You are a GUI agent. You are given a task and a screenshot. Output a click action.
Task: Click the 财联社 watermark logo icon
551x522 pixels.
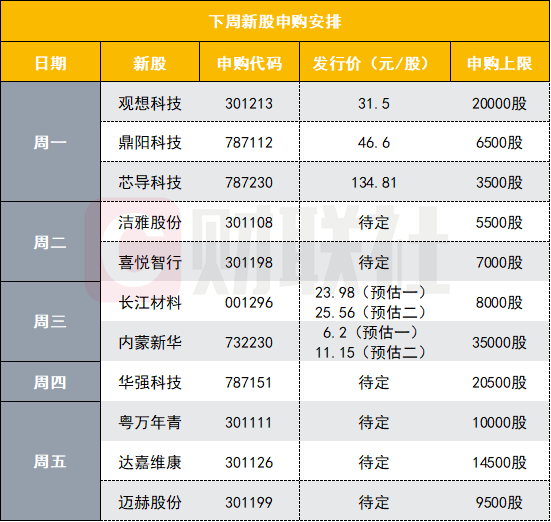[133, 250]
